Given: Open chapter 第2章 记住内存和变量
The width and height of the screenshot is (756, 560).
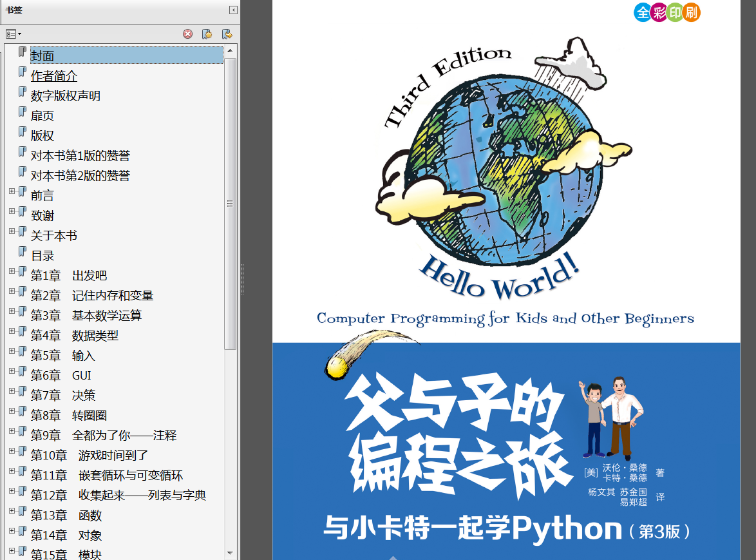Looking at the screenshot, I should click(92, 295).
